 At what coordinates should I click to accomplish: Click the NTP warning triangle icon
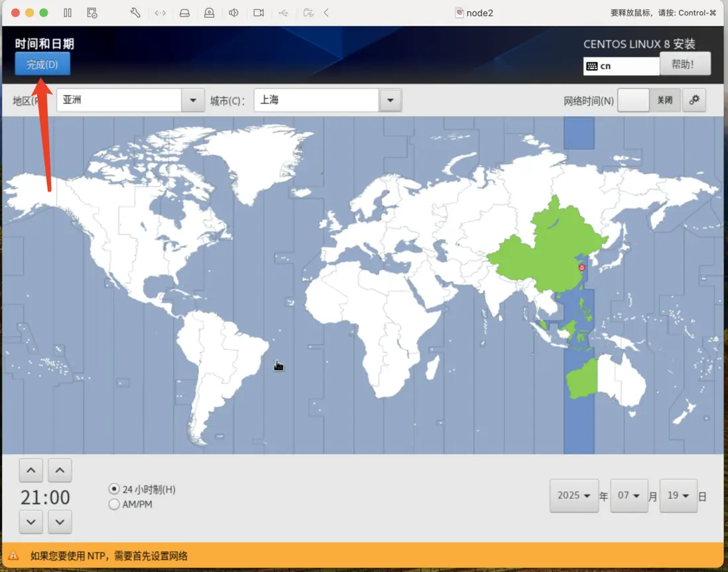pos(13,555)
